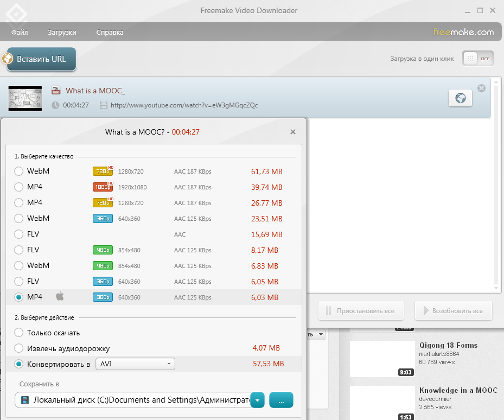Click the 480p badge in WebM row
The image size is (504, 420).
[103, 266]
